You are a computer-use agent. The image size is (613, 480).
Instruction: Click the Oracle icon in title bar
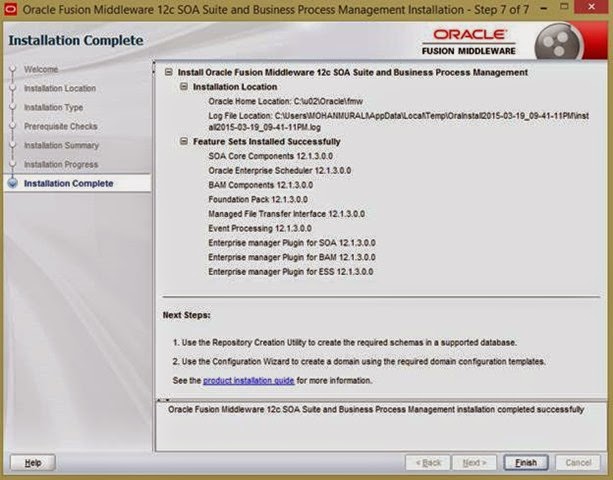coord(10,9)
